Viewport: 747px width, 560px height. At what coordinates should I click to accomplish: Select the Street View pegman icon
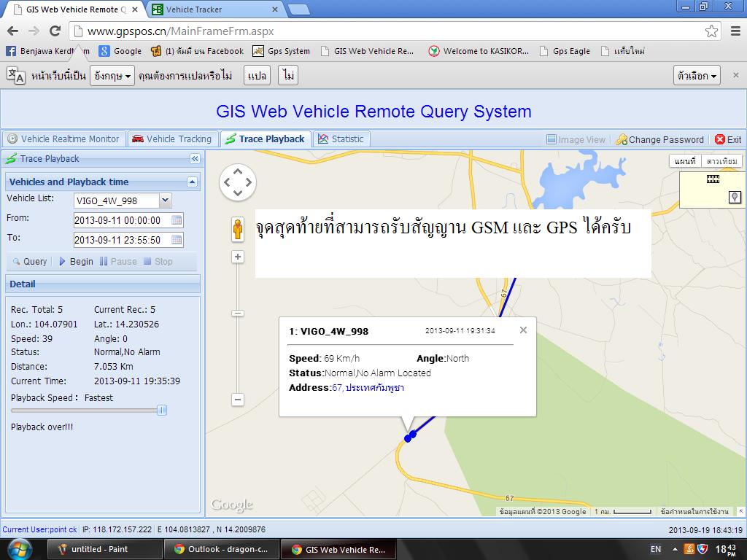(238, 229)
